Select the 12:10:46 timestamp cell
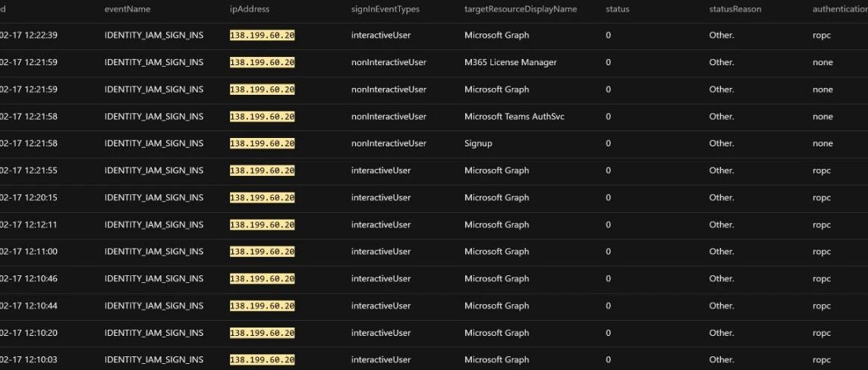Viewport: 868px width, 370px height. coord(29,279)
